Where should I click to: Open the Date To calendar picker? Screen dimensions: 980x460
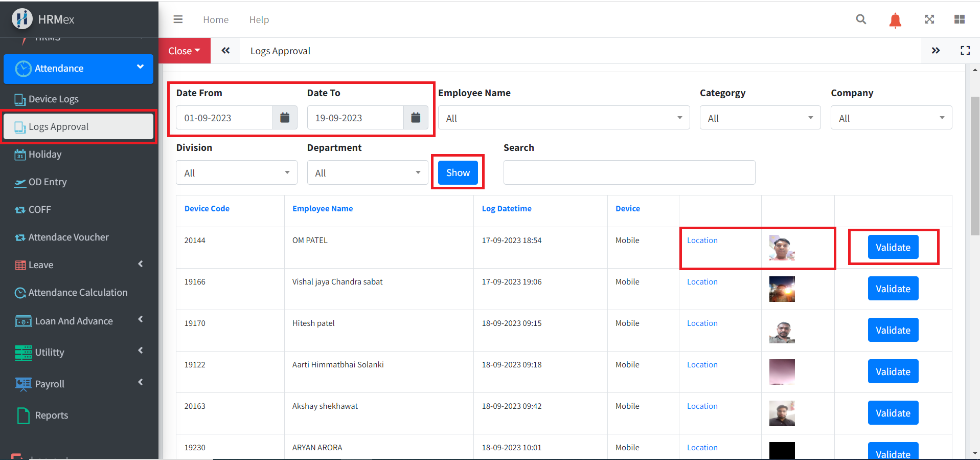click(416, 118)
